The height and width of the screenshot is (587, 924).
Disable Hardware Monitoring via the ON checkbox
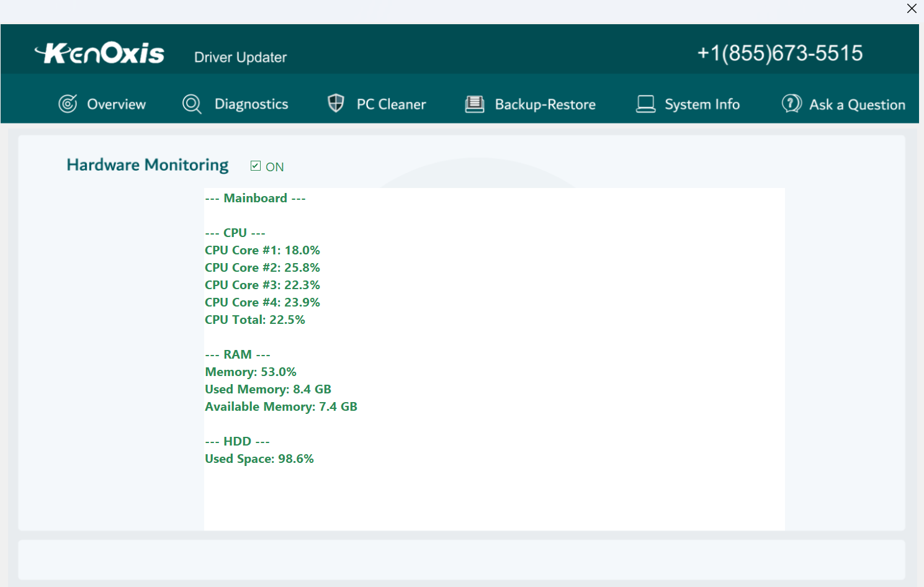click(x=255, y=165)
